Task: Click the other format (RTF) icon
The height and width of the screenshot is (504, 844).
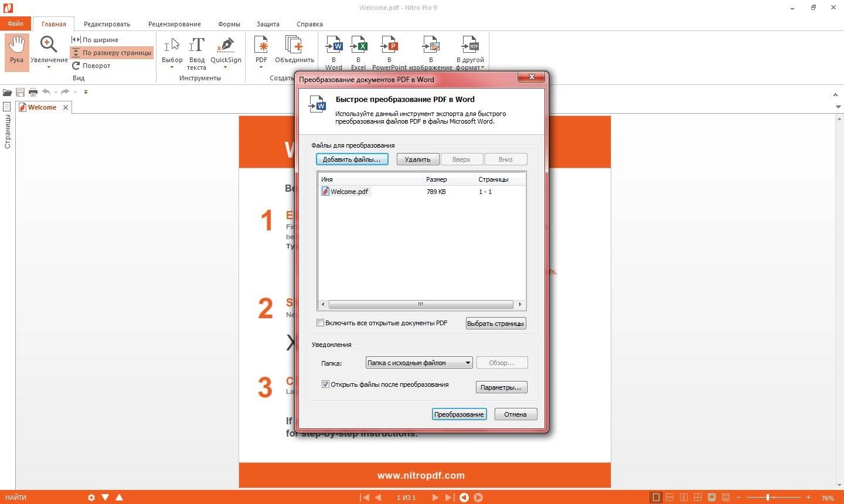Action: tap(470, 45)
